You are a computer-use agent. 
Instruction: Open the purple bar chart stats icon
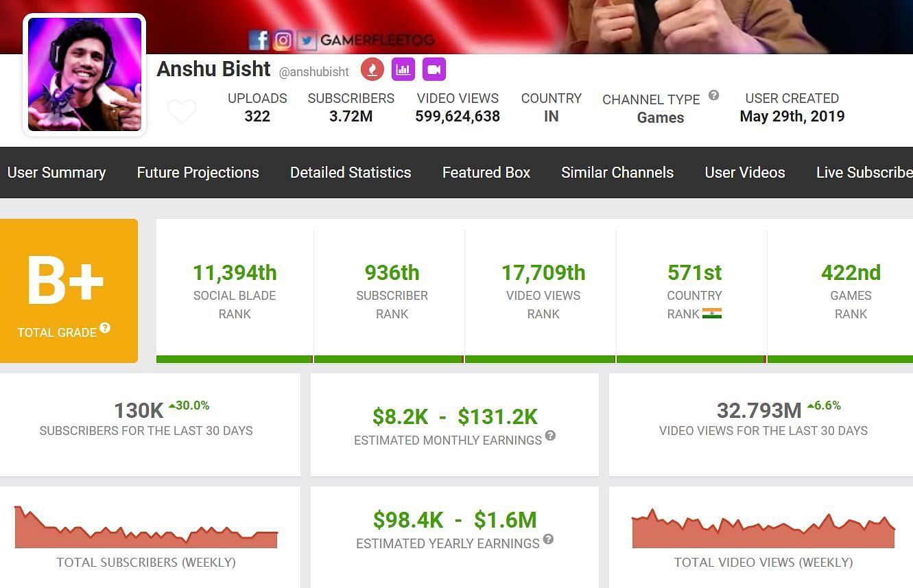tap(403, 69)
